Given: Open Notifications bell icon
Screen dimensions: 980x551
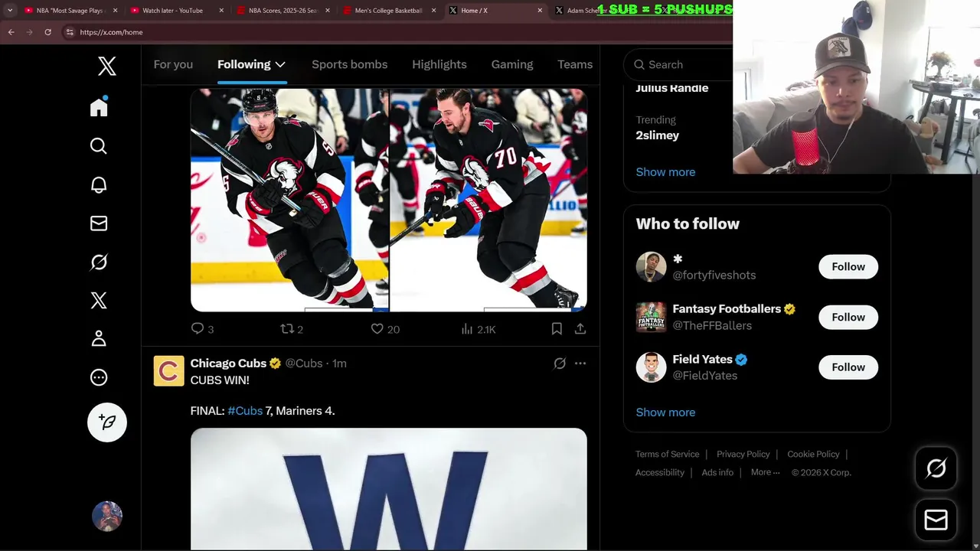Looking at the screenshot, I should coord(99,184).
